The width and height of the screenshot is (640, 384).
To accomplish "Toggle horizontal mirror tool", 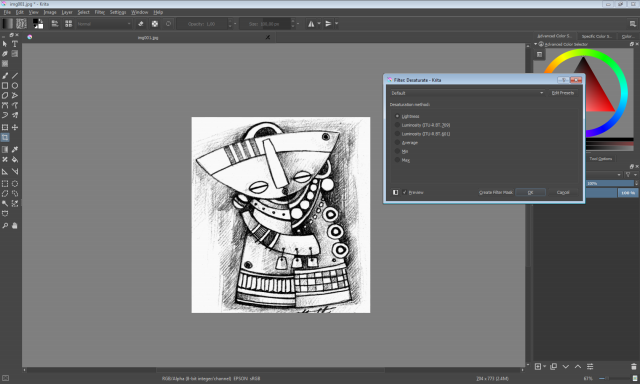I will [311, 24].
